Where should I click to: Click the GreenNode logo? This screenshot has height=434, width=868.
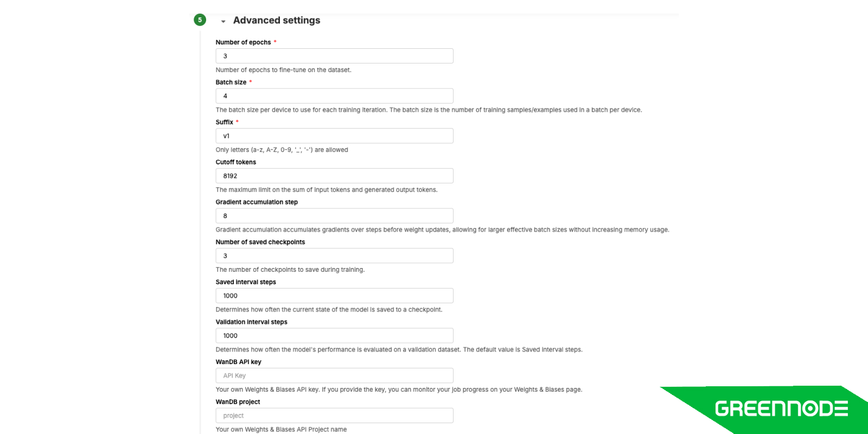(781, 409)
